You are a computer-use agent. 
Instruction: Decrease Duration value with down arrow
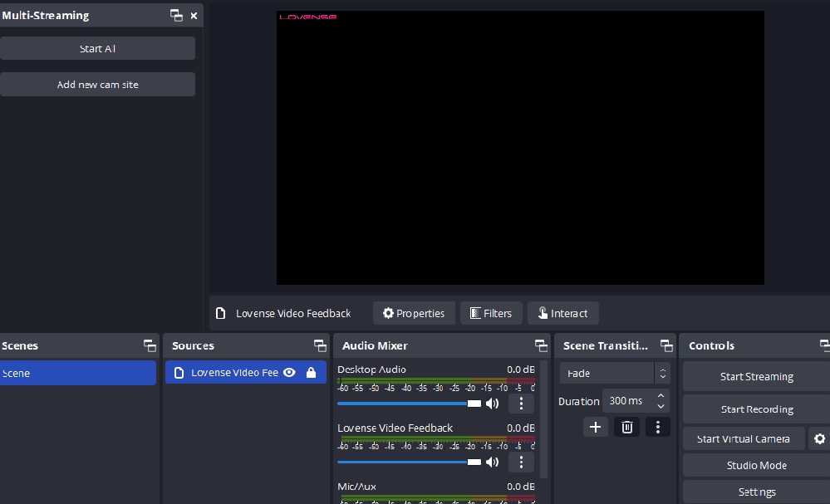click(661, 406)
